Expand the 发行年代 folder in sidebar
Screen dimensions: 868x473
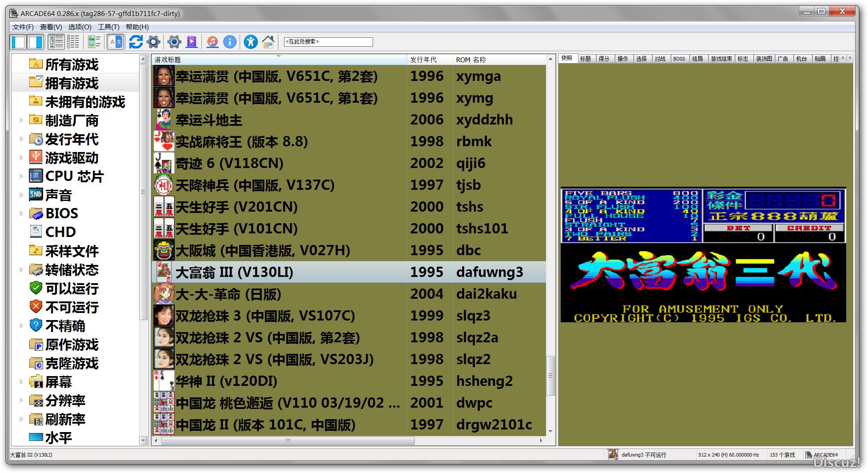(21, 139)
